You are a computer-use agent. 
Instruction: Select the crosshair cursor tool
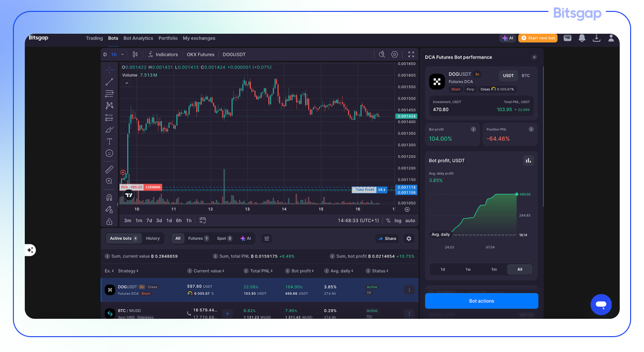click(109, 70)
